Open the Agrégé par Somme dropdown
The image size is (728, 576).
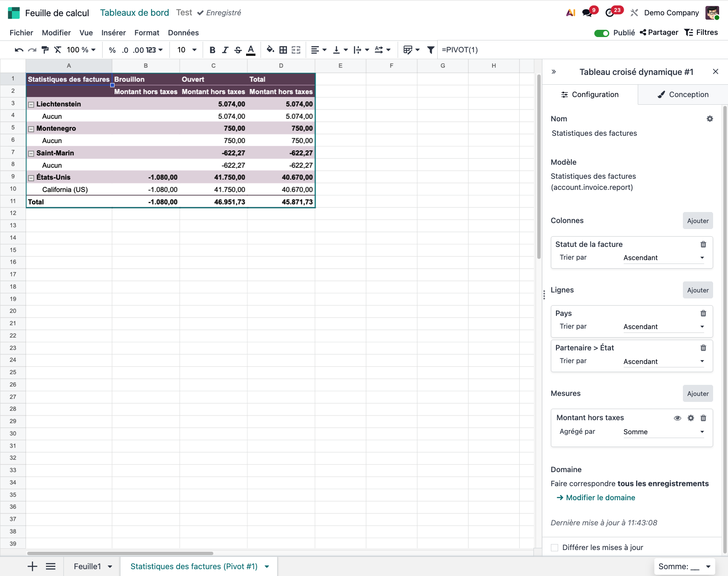pyautogui.click(x=663, y=432)
